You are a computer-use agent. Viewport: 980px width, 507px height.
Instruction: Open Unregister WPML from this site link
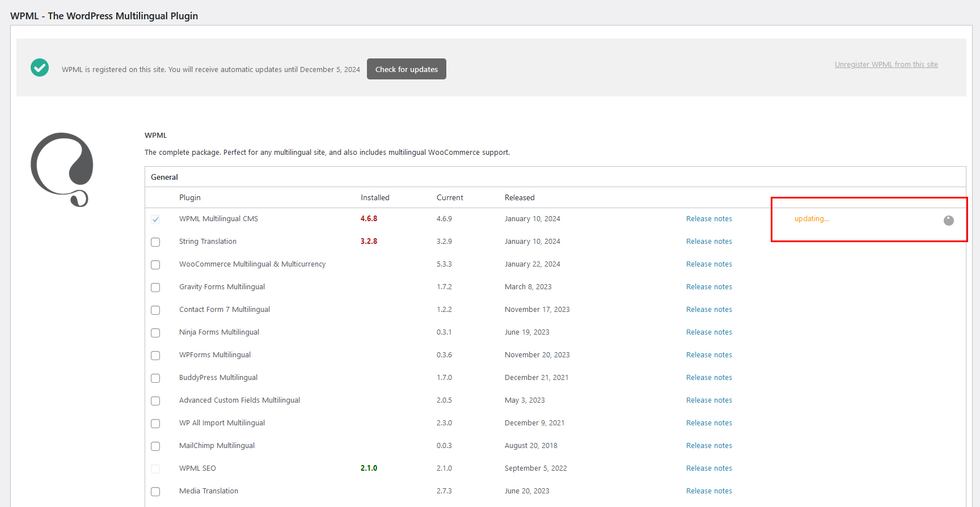click(886, 65)
